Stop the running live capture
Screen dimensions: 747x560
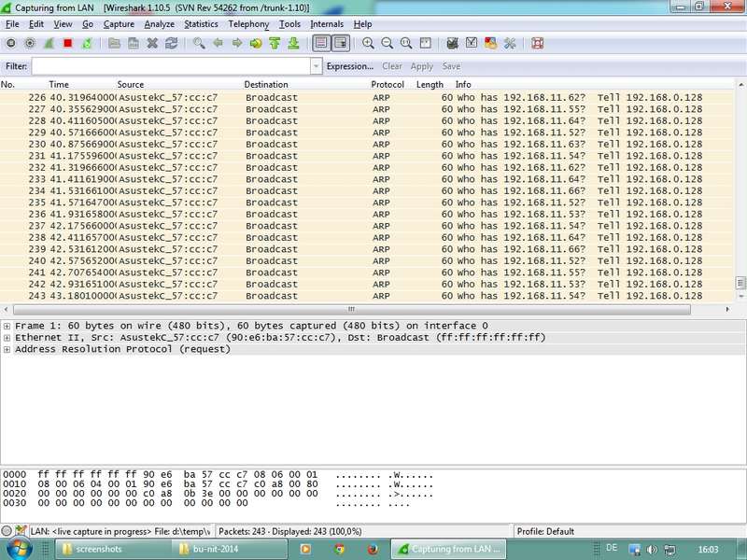click(67, 43)
